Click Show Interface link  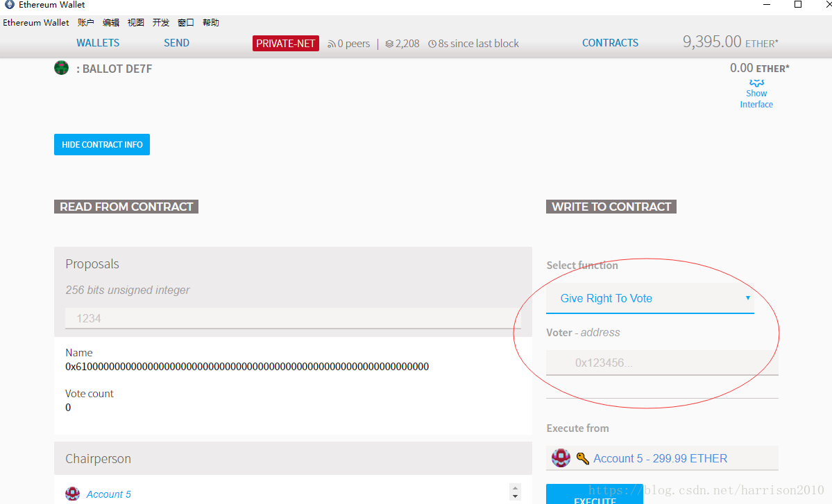pyautogui.click(x=756, y=98)
